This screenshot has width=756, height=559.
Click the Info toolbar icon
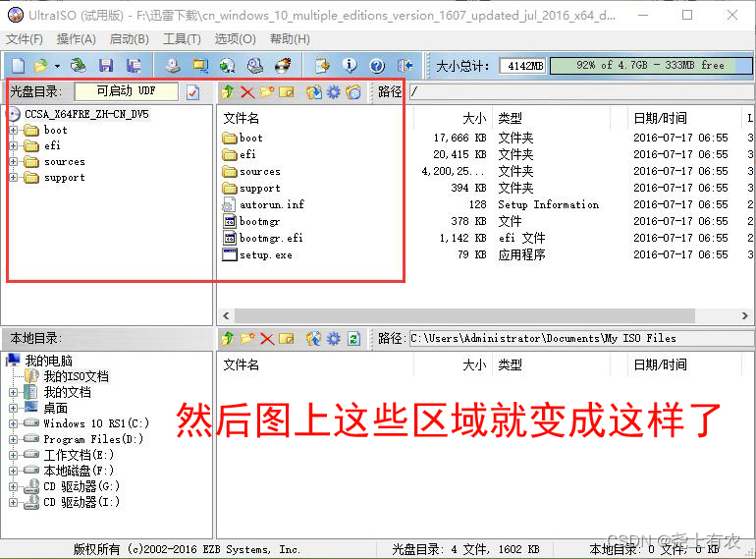(350, 65)
